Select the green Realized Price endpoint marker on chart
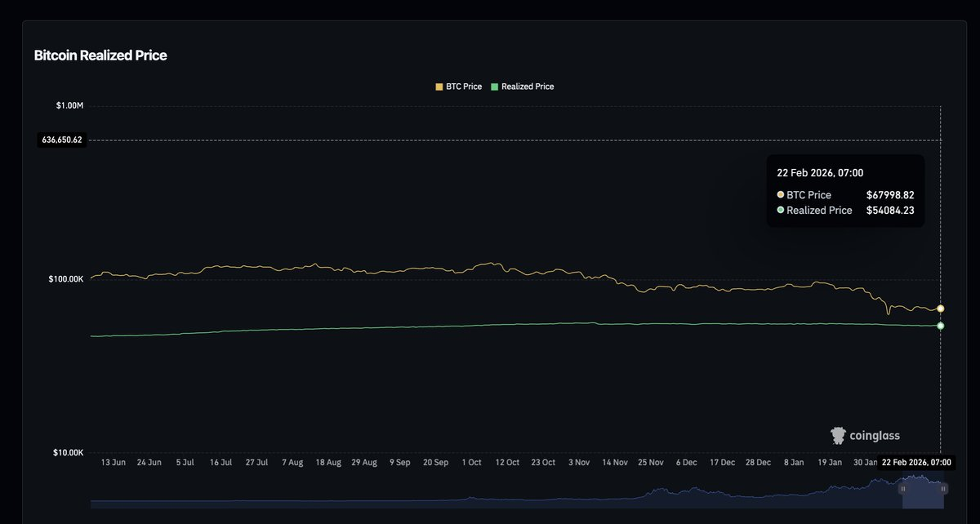Screen dimensions: 980x524 tap(941, 326)
